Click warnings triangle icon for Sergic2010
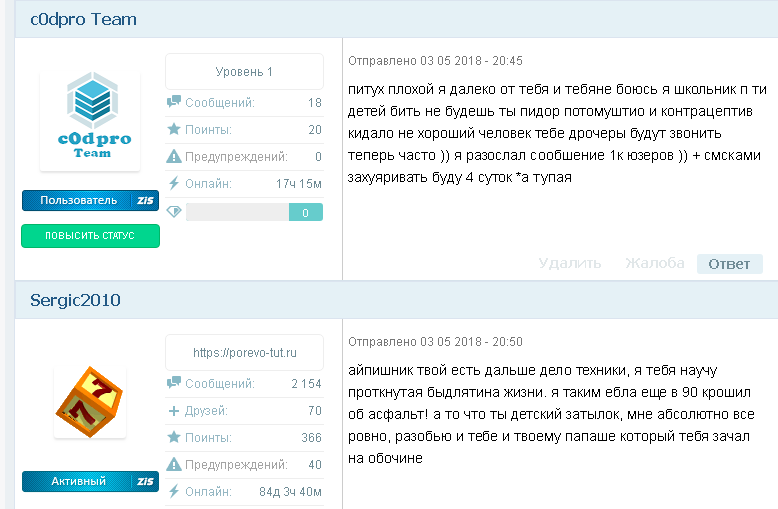Screen dimensions: 778x509 (x=174, y=464)
